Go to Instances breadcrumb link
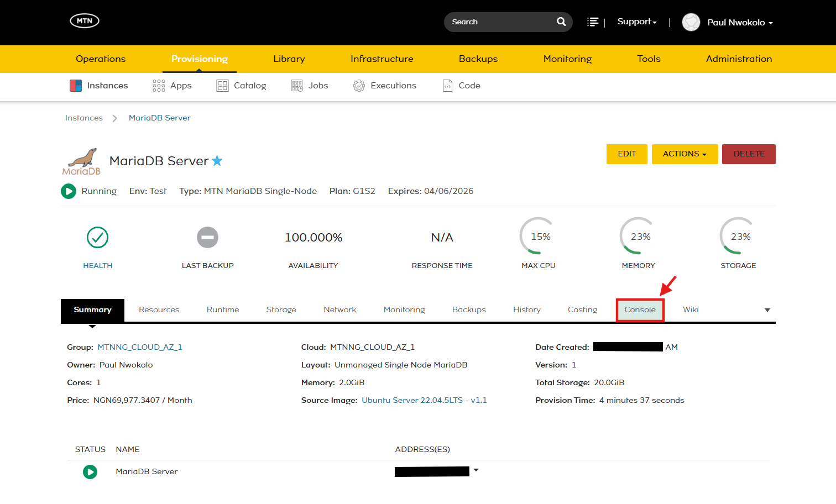 click(x=84, y=118)
